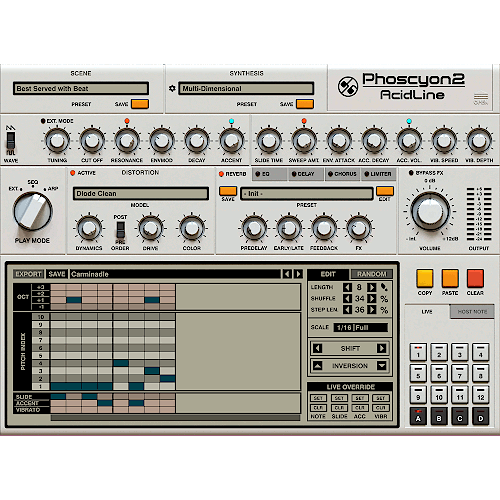The width and height of the screenshot is (500, 500).
Task: Click the VOLUME knob
Action: pyautogui.click(x=430, y=212)
